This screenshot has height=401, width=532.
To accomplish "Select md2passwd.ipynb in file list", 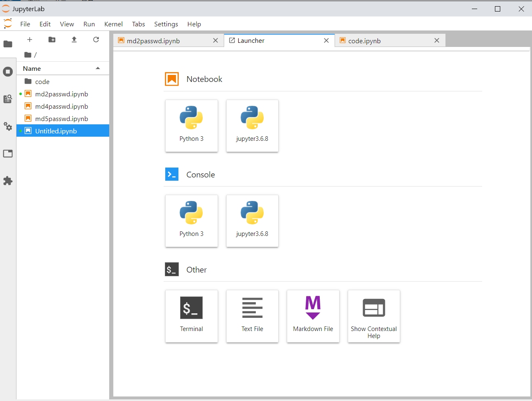I will [x=63, y=94].
